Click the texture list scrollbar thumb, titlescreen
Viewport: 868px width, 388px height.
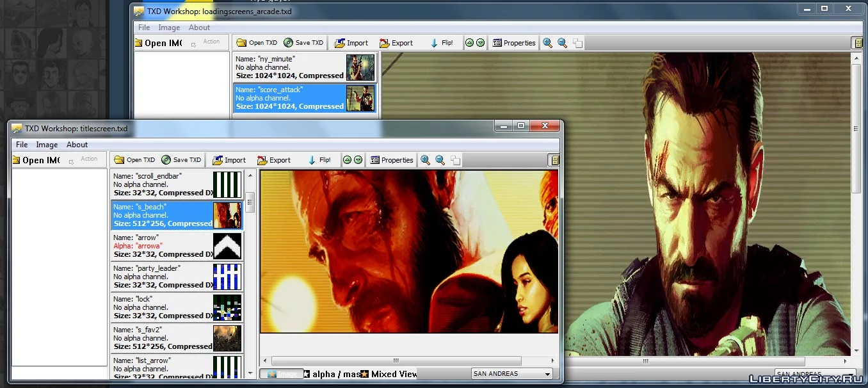coord(250,202)
